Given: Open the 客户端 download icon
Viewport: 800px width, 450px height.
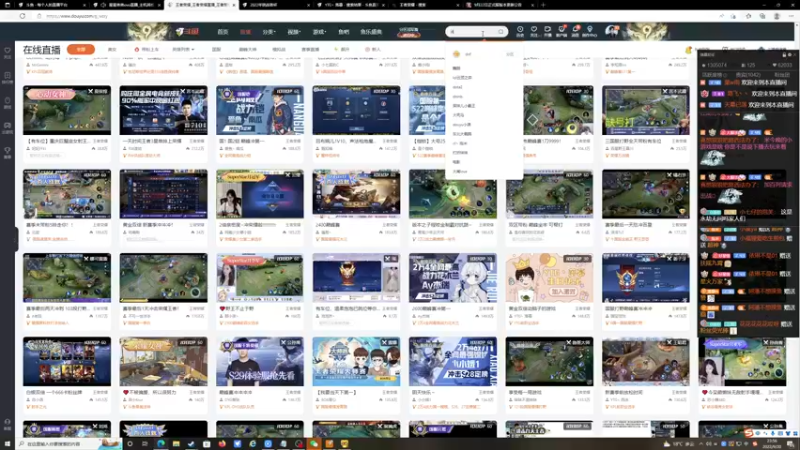Looking at the screenshot, I should pos(562,31).
